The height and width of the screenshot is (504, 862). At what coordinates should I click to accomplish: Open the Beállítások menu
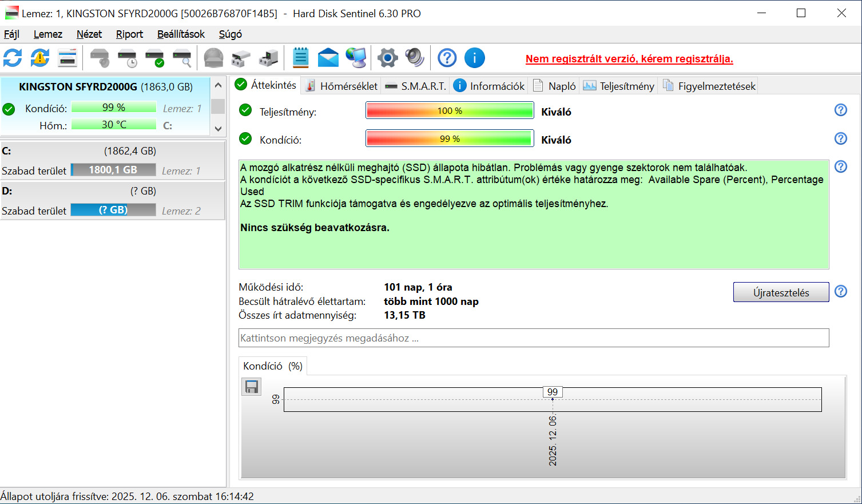[181, 34]
